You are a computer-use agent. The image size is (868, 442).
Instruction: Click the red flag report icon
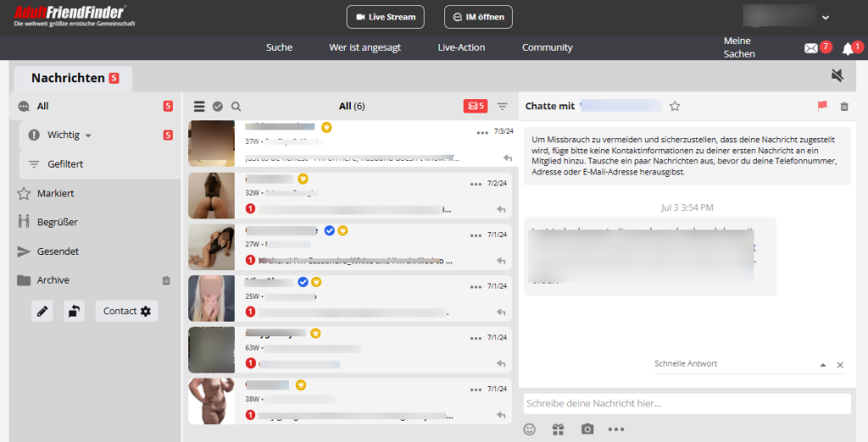822,106
